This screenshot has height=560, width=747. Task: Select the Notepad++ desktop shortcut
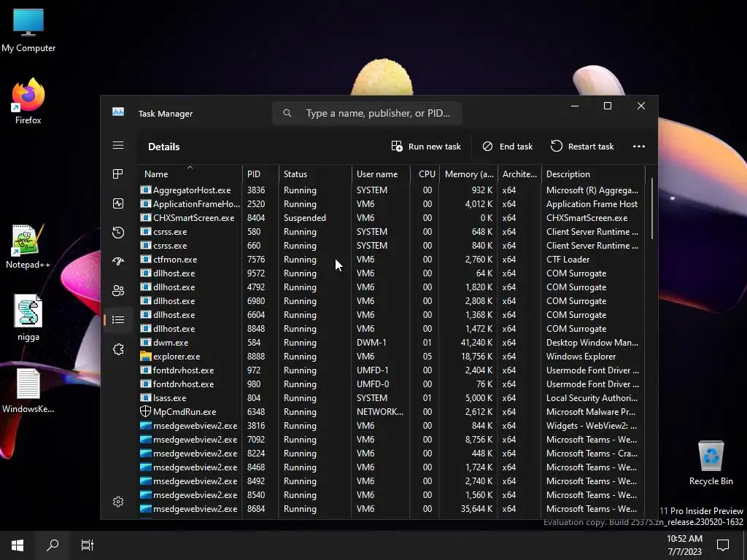28,246
